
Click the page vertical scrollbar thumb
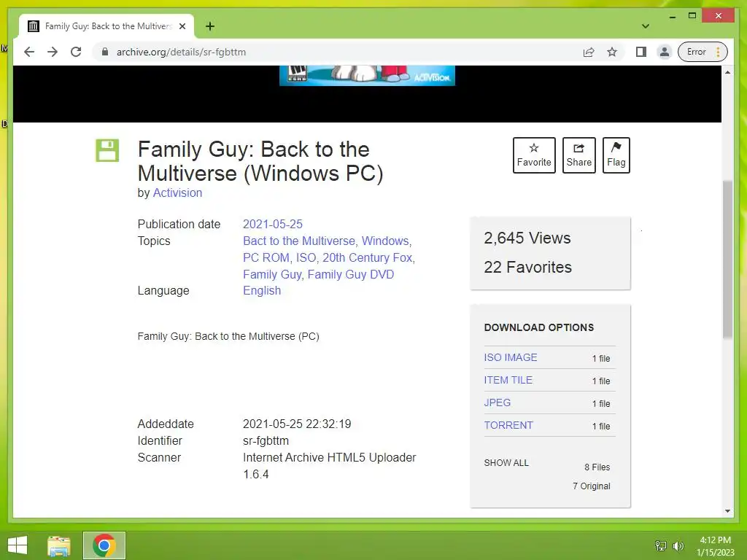pyautogui.click(x=727, y=260)
